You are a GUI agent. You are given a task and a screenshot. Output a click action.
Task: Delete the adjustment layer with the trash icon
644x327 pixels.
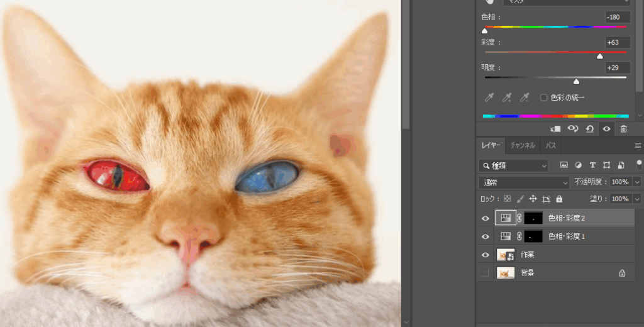click(623, 129)
